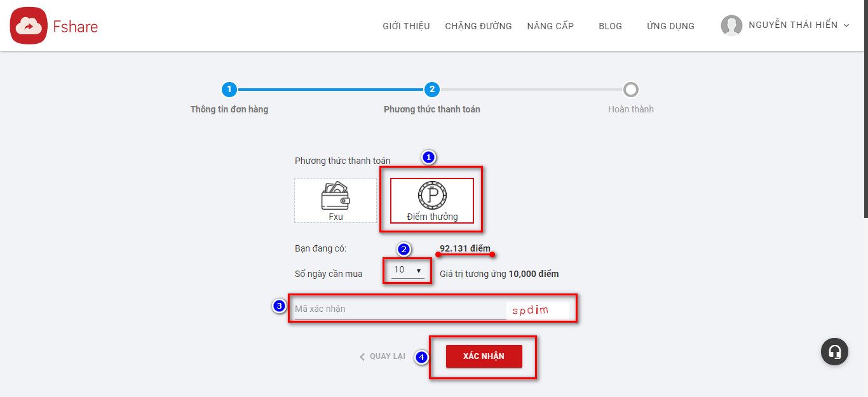Viewport: 868px width, 397px height.
Task: Click the XÁC NHẬN confirm button
Action: 484,356
